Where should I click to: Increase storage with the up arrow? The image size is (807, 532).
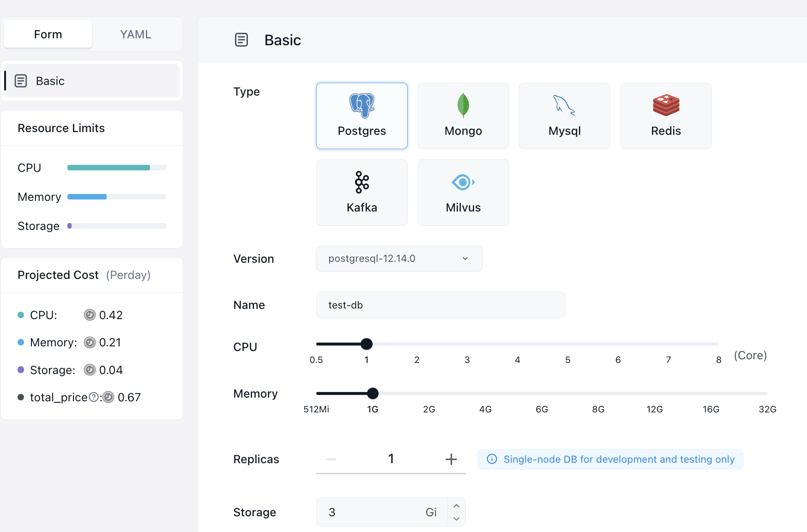tap(456, 506)
